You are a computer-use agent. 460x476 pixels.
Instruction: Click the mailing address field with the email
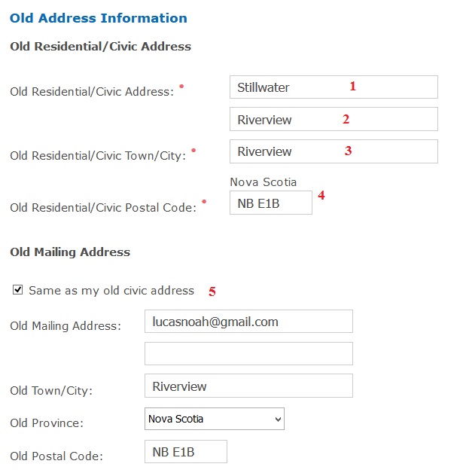pos(248,322)
